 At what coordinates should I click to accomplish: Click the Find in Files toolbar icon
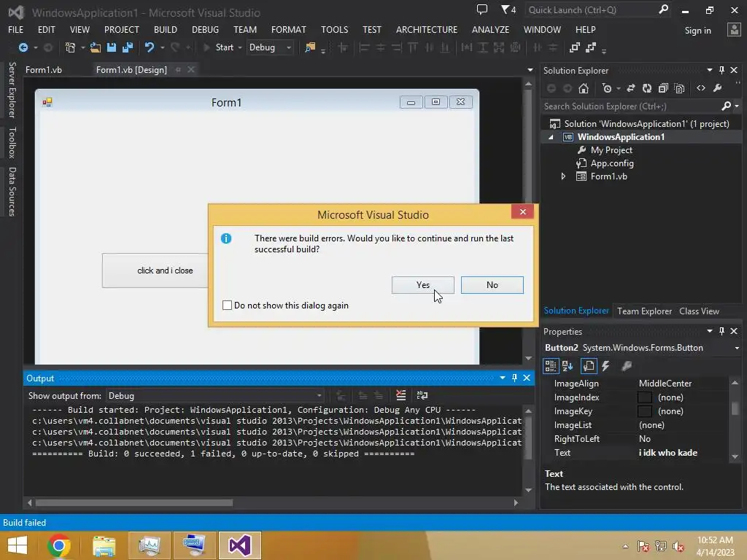click(x=310, y=47)
